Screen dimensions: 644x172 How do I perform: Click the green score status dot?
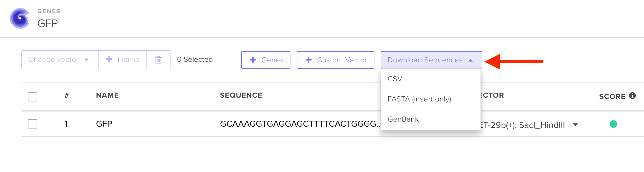coord(613,124)
